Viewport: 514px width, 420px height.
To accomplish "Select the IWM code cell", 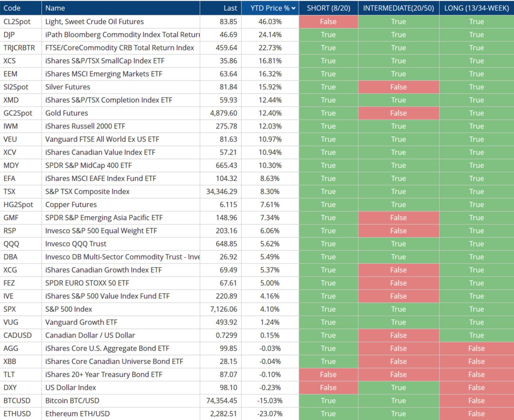I will pos(21,126).
